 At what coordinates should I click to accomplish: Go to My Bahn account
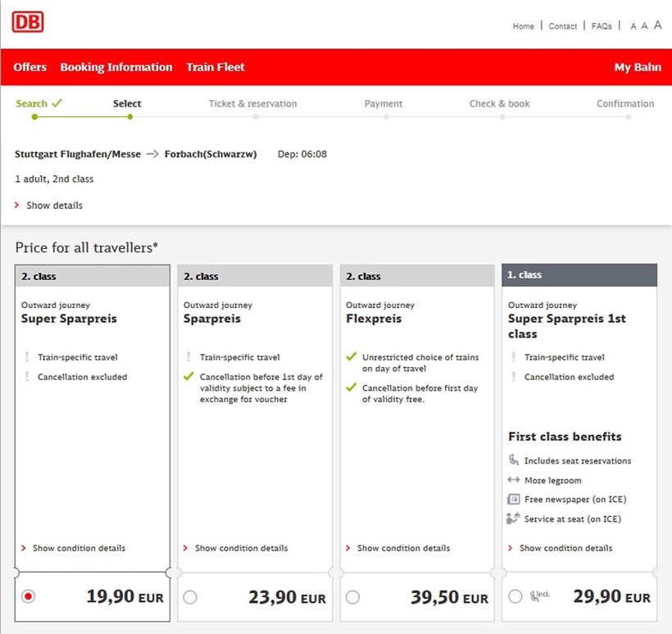tap(638, 67)
